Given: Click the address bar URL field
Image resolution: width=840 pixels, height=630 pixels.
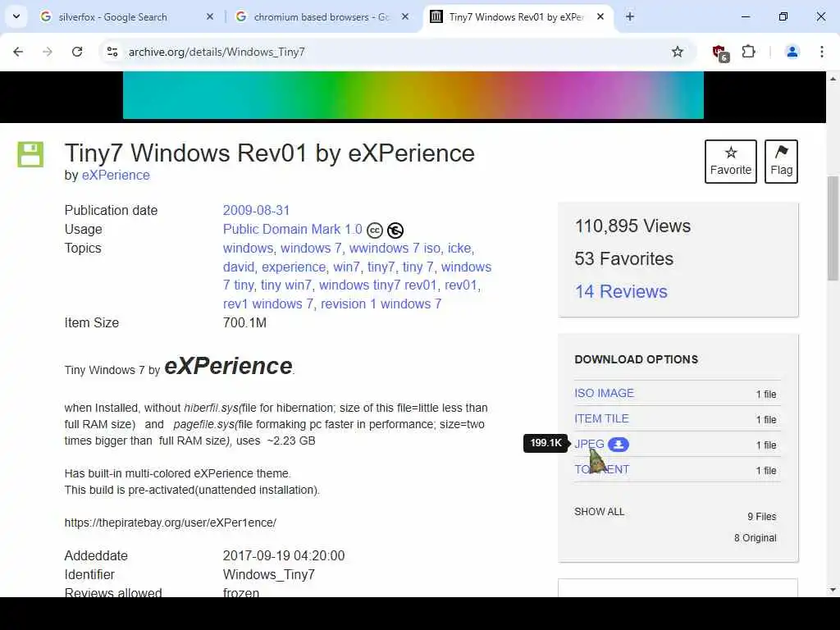Looking at the screenshot, I should (396, 52).
